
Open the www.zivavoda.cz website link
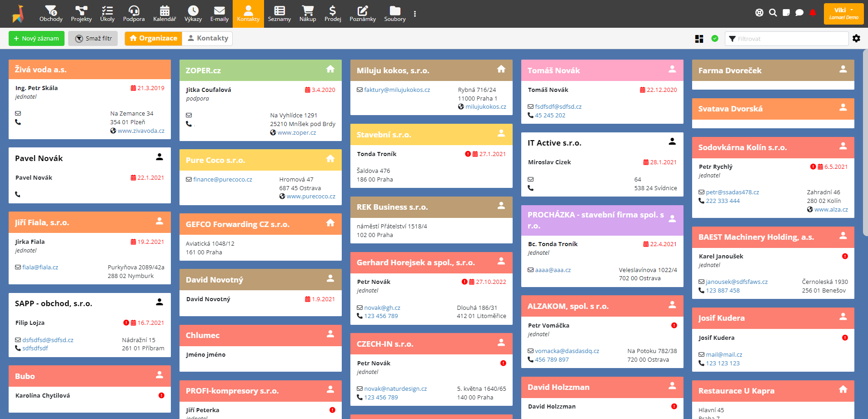point(141,131)
